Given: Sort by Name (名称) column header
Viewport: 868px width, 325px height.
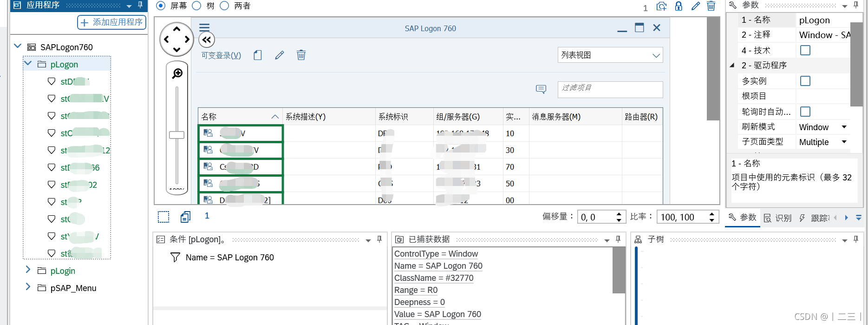Looking at the screenshot, I should (x=240, y=117).
